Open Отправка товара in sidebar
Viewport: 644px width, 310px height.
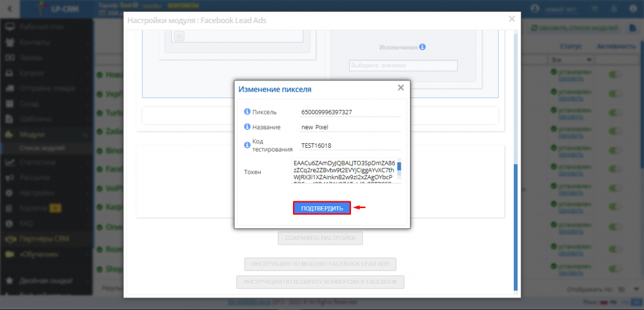click(47, 89)
